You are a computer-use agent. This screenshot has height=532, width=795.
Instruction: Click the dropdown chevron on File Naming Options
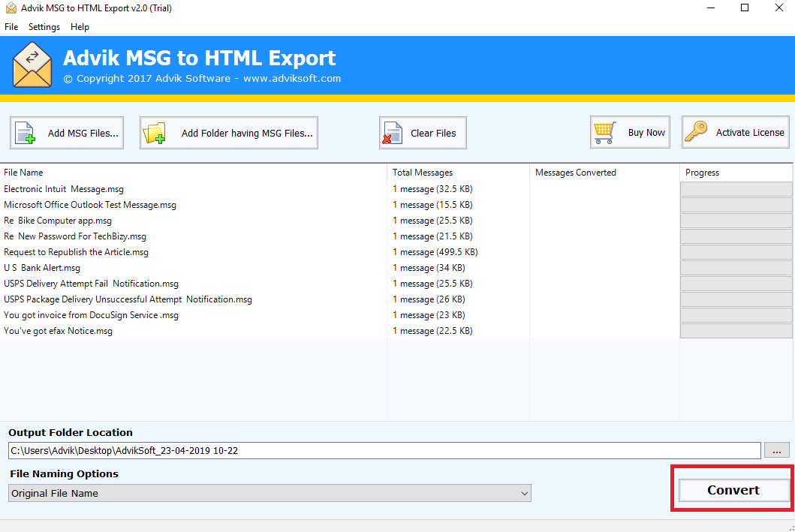[x=524, y=493]
